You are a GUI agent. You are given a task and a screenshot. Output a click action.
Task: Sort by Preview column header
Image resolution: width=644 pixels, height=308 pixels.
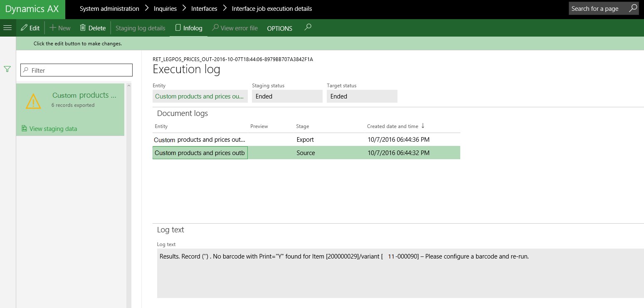coord(259,126)
